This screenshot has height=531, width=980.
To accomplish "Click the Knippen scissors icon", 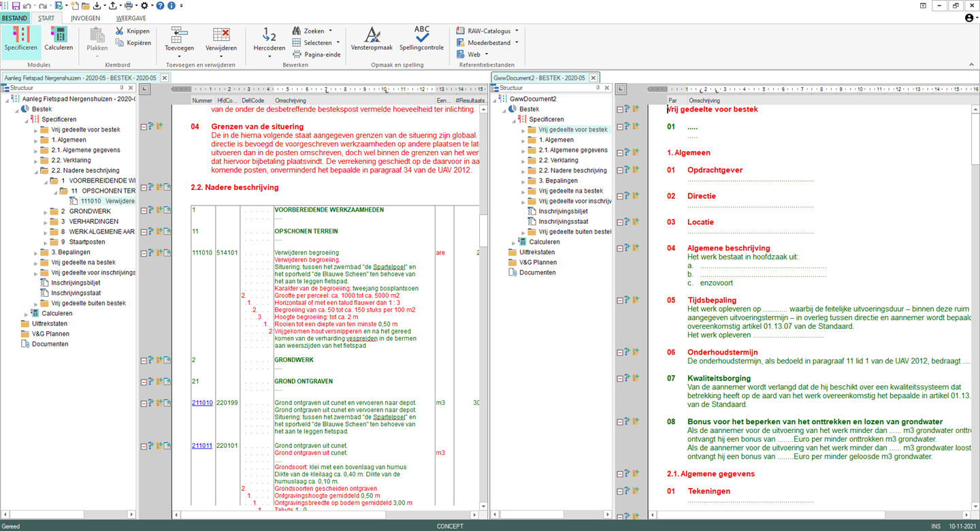I will click(x=120, y=31).
